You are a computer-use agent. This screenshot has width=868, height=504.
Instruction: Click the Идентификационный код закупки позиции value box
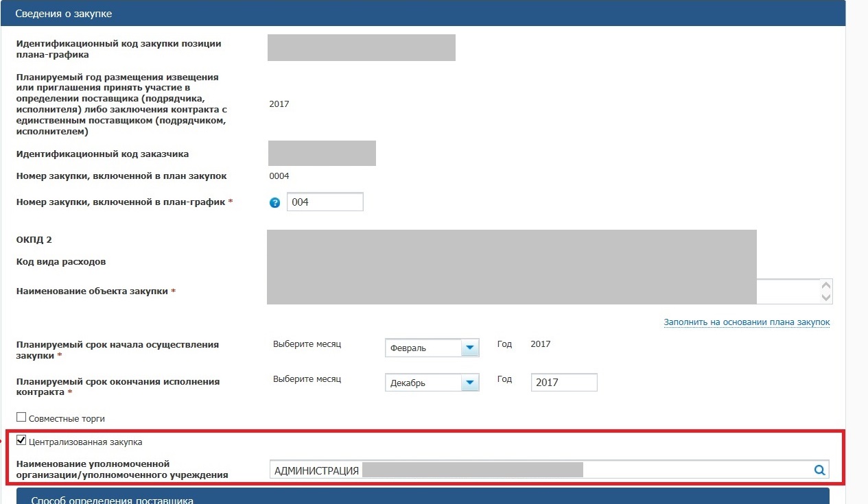(x=361, y=48)
